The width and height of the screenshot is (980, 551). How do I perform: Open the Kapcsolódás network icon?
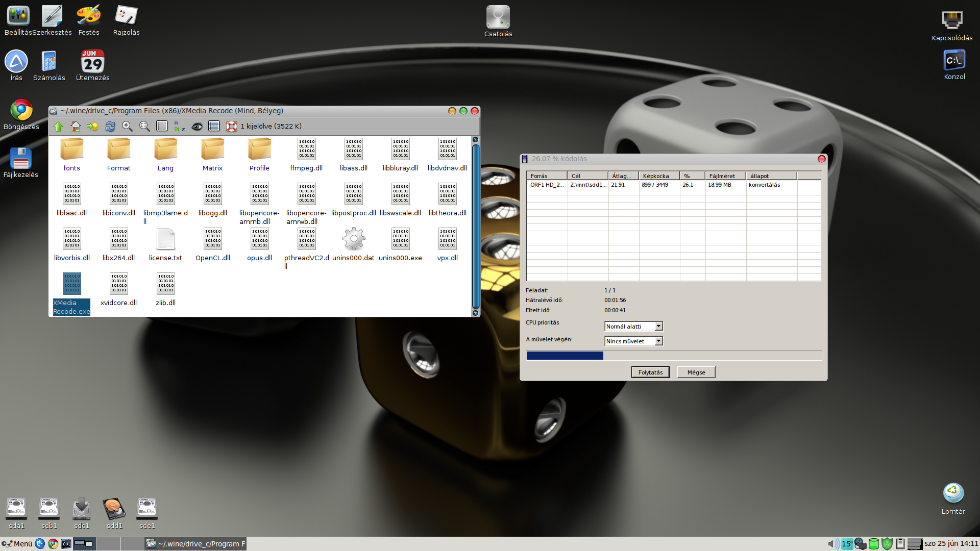[x=952, y=26]
